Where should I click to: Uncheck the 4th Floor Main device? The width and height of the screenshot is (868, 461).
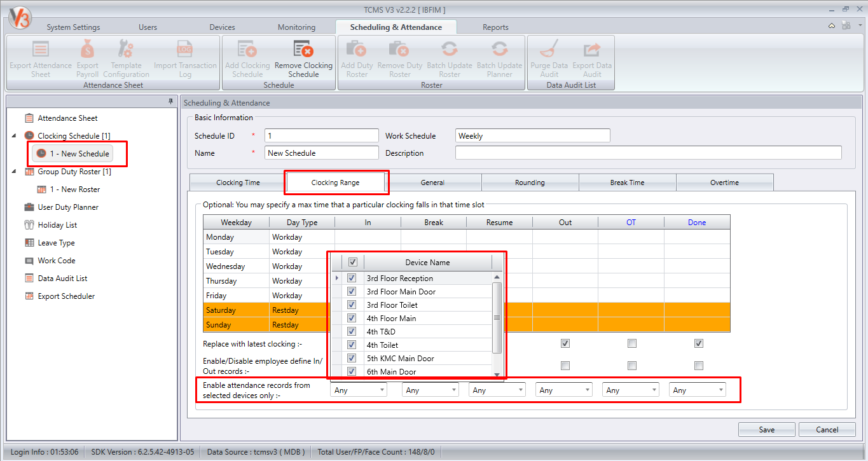[352, 319]
